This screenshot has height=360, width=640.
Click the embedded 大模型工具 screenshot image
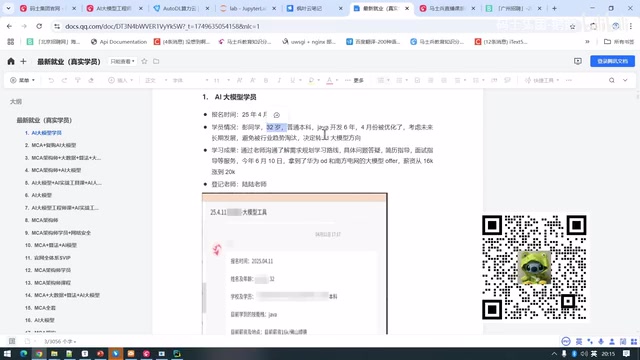[295, 264]
